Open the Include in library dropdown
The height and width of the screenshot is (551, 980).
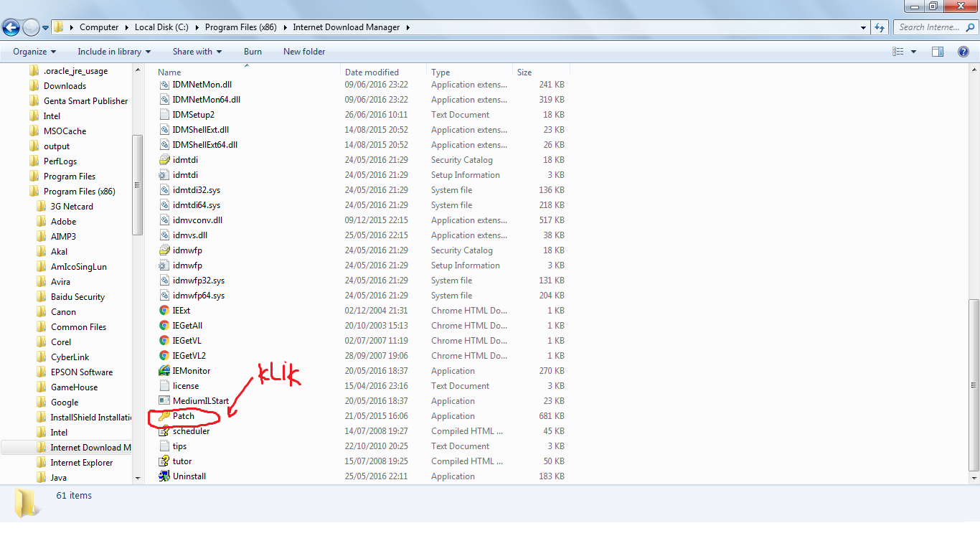click(x=114, y=52)
